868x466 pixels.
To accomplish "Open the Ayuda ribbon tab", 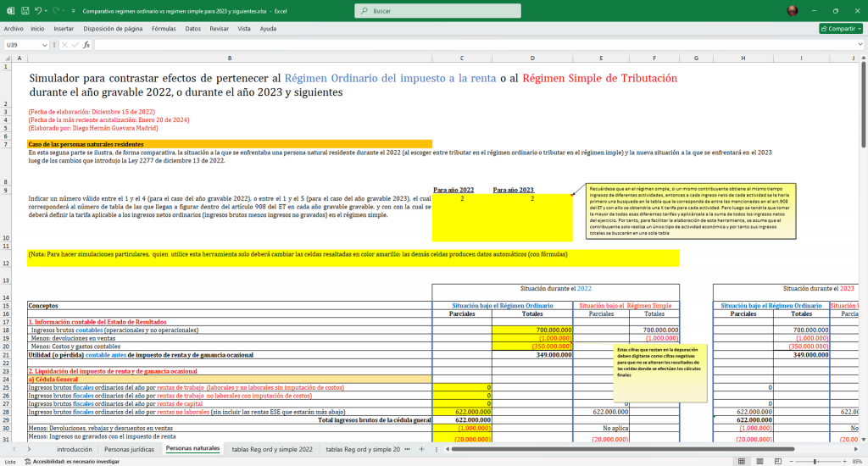I will (268, 28).
